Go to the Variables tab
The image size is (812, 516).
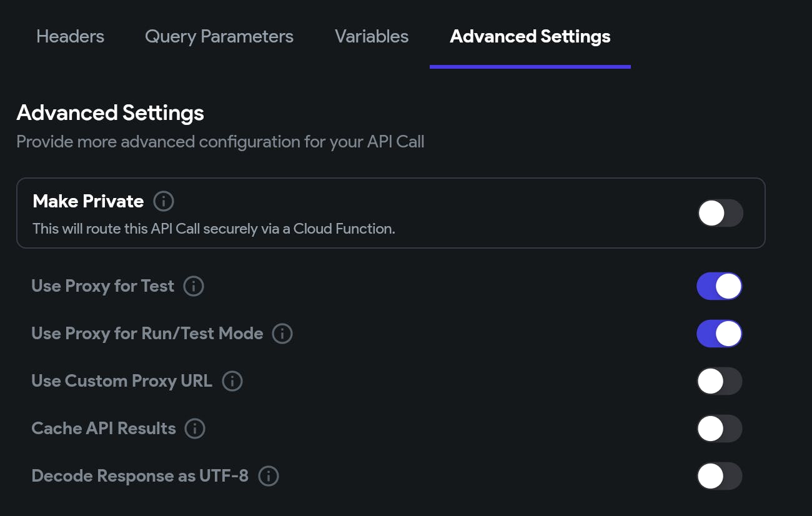coord(372,36)
